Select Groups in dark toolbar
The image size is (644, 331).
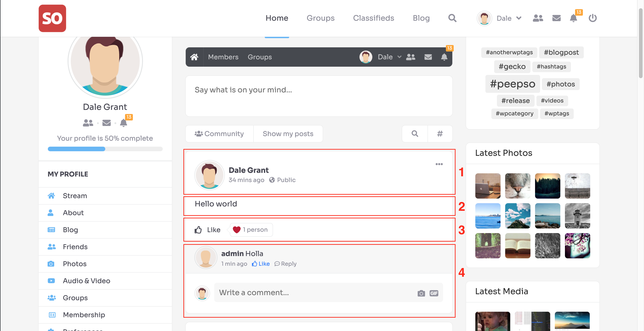[260, 57]
